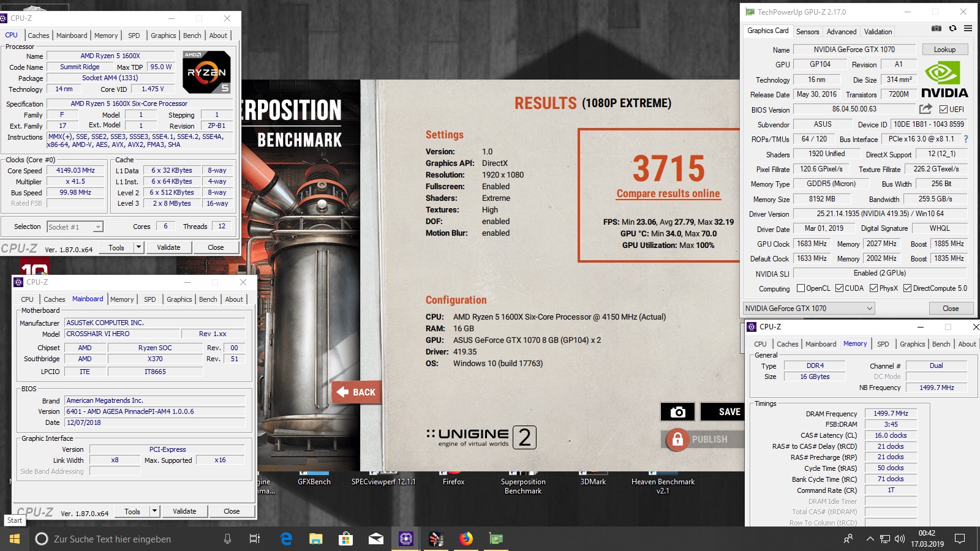
Task: Toggle the UEFI checkbox in GPU-Z
Action: [943, 110]
